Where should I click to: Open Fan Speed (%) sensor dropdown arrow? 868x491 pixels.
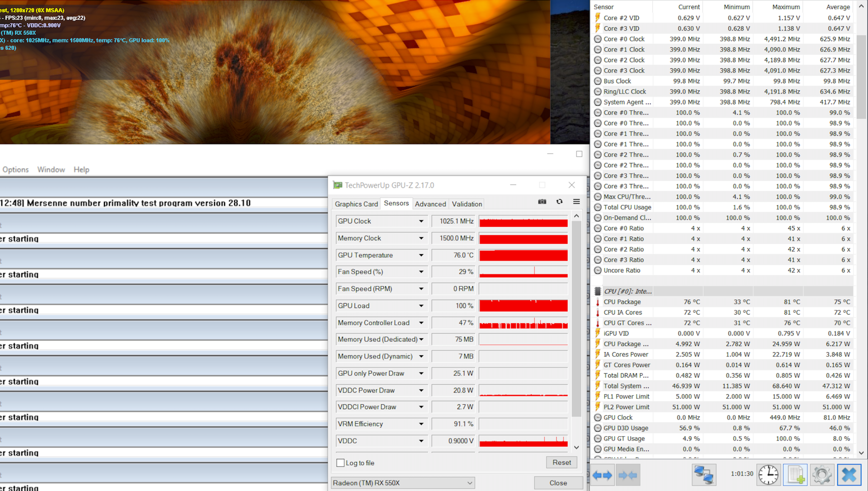pos(421,272)
